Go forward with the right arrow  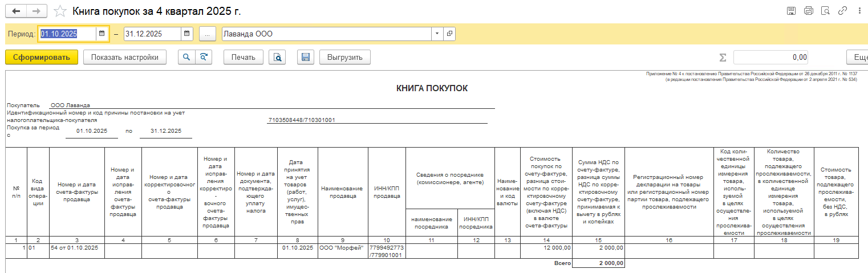tap(36, 11)
